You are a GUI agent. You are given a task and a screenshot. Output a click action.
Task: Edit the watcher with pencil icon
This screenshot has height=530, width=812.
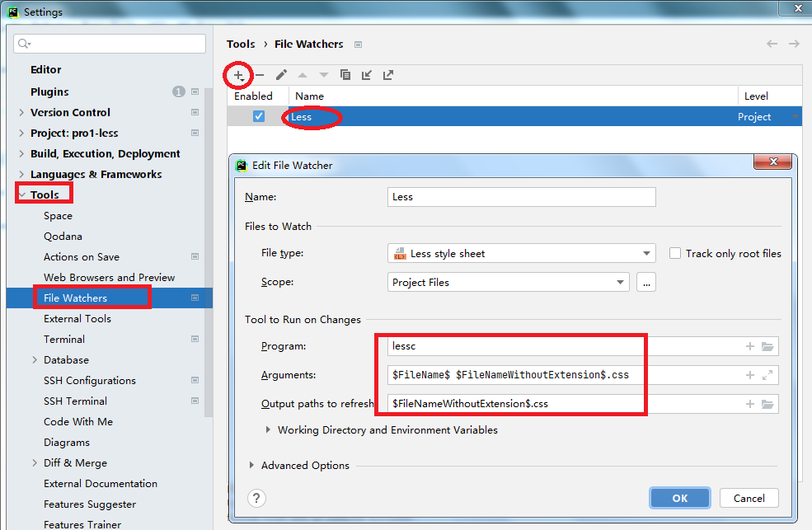click(281, 75)
